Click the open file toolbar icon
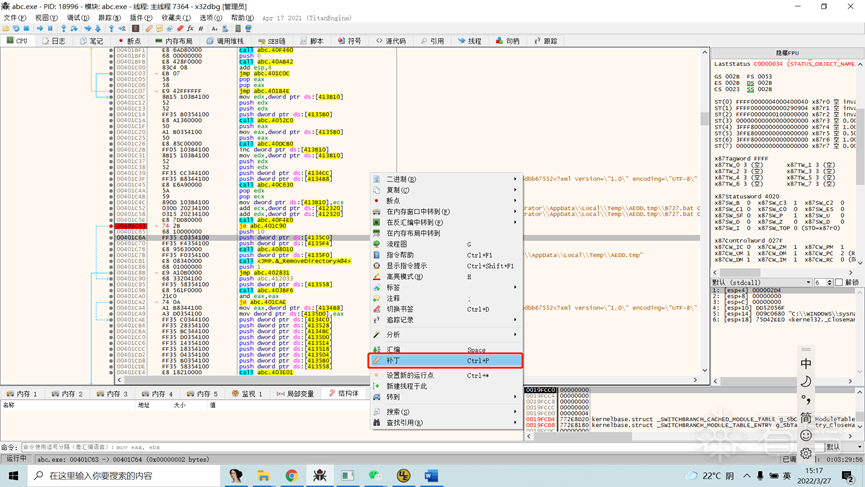This screenshot has width=865, height=487. point(6,28)
